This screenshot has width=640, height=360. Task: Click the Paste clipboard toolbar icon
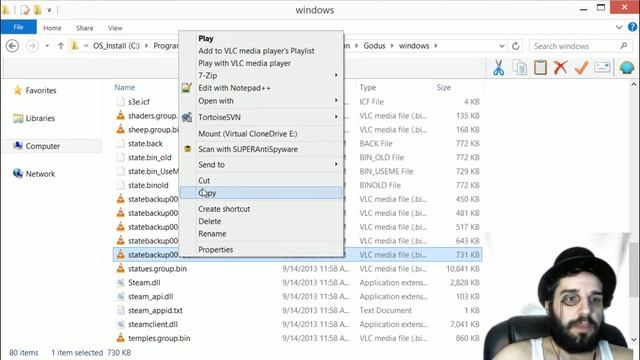coord(540,67)
